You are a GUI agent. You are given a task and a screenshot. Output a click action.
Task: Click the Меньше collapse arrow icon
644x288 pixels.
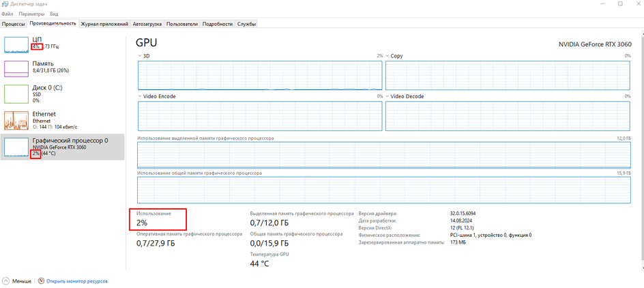[6, 281]
